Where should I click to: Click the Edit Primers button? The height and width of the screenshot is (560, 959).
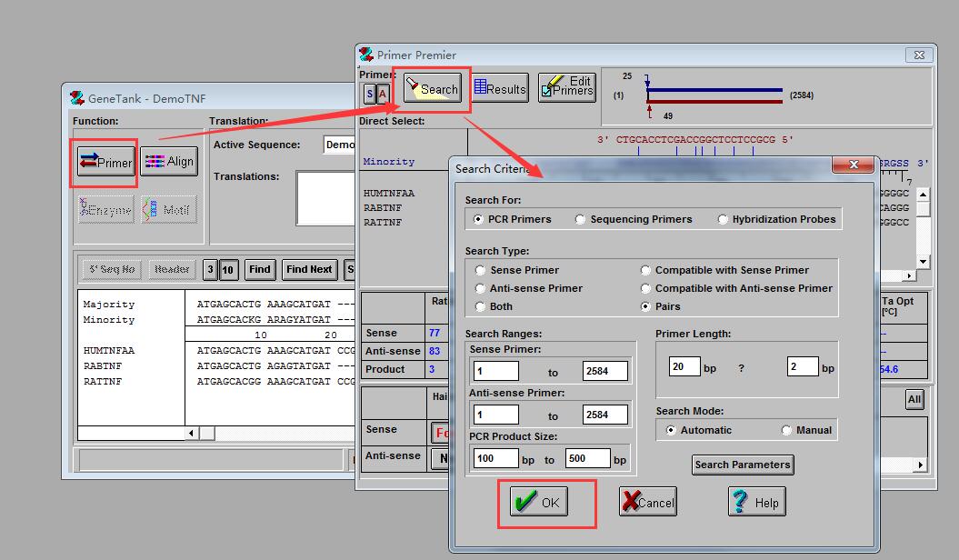(567, 87)
